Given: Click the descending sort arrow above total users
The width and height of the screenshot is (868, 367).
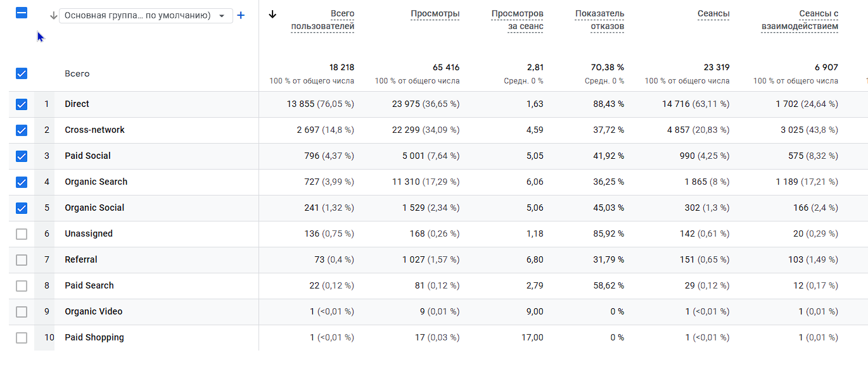Looking at the screenshot, I should [x=272, y=15].
